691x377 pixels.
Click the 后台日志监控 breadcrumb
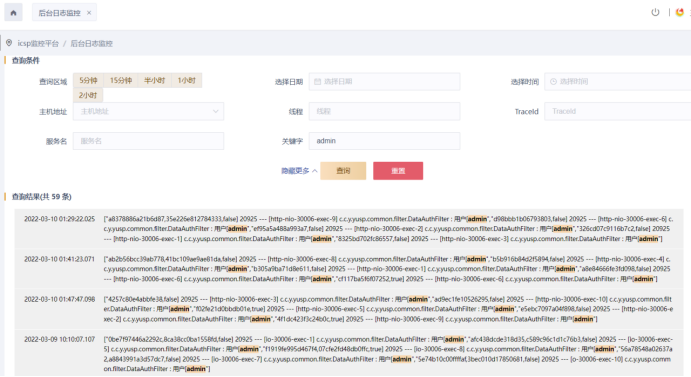[92, 43]
